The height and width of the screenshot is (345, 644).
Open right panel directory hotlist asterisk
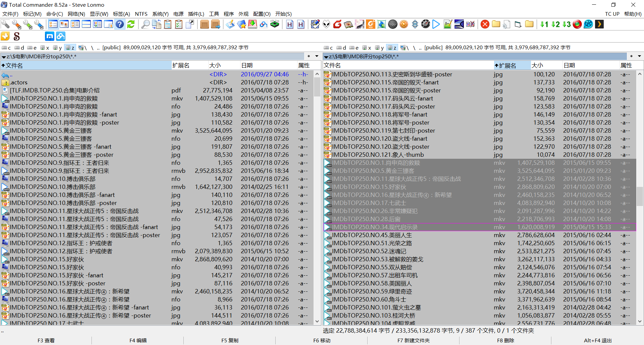pyautogui.click(x=631, y=56)
